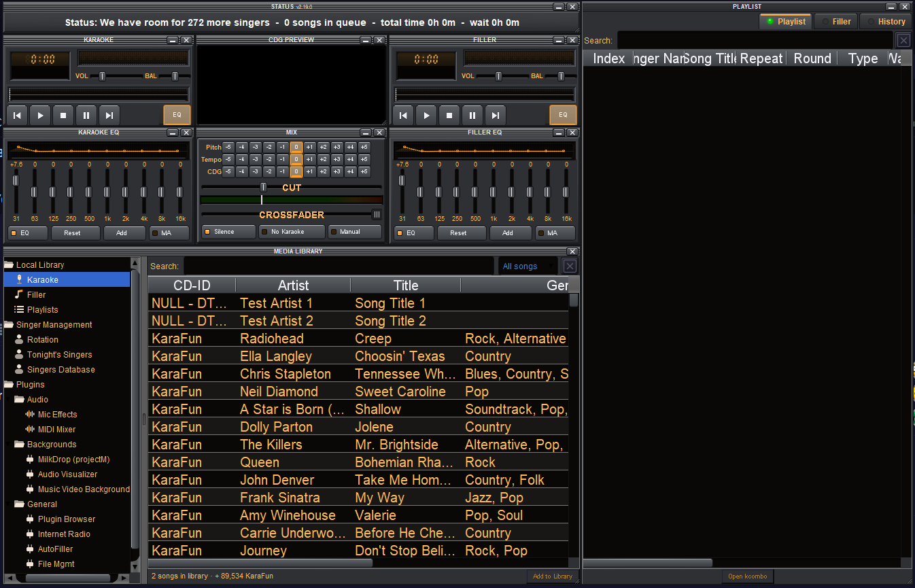Enable Manual crossfader mode
This screenshot has width=915, height=588.
click(354, 232)
